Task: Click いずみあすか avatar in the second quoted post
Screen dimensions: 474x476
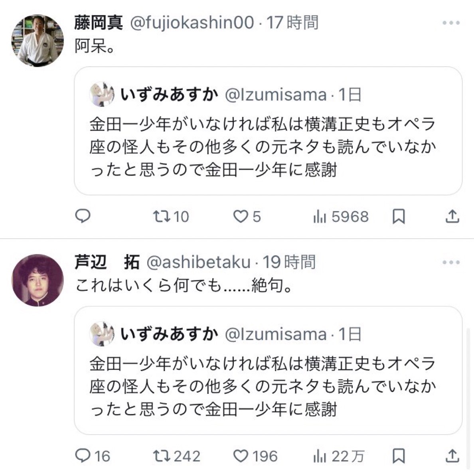Action: tap(102, 334)
